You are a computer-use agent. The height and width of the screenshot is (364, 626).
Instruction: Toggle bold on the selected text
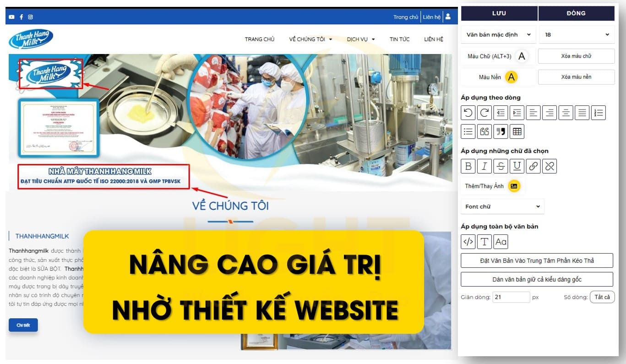[x=468, y=166]
